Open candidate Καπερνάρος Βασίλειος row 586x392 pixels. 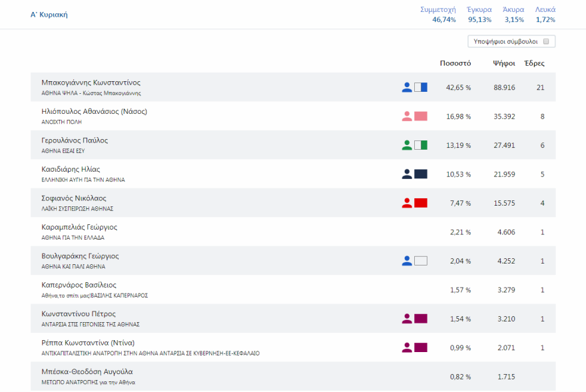point(79,286)
